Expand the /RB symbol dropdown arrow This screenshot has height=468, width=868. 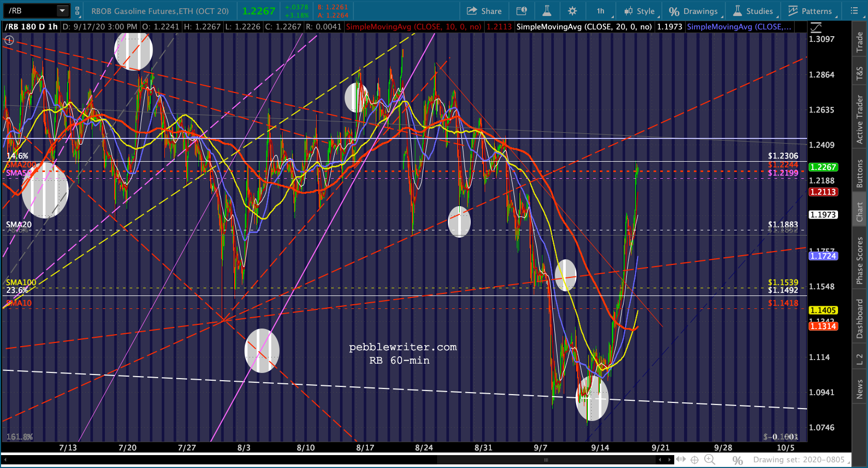[x=62, y=10]
